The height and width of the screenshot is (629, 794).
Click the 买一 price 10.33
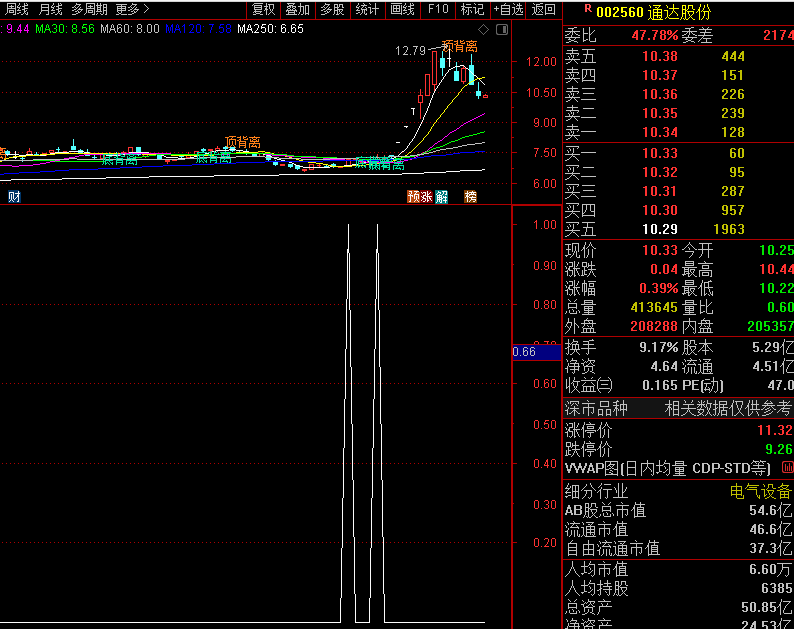660,153
